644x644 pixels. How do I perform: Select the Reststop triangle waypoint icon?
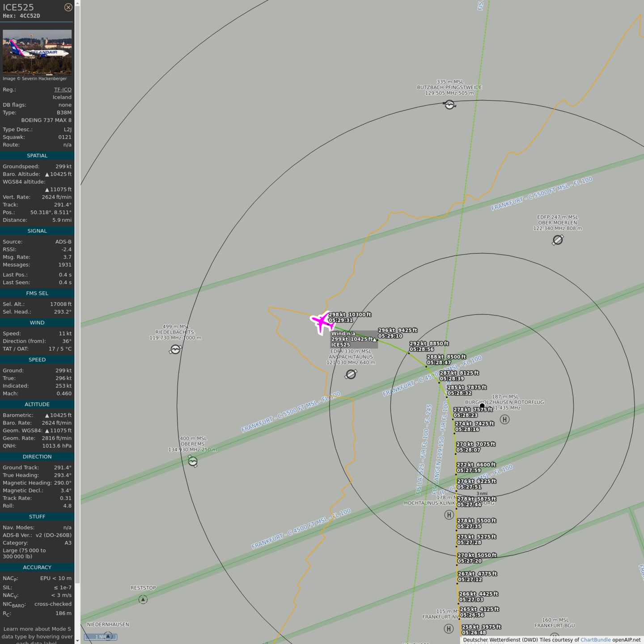[x=143, y=599]
